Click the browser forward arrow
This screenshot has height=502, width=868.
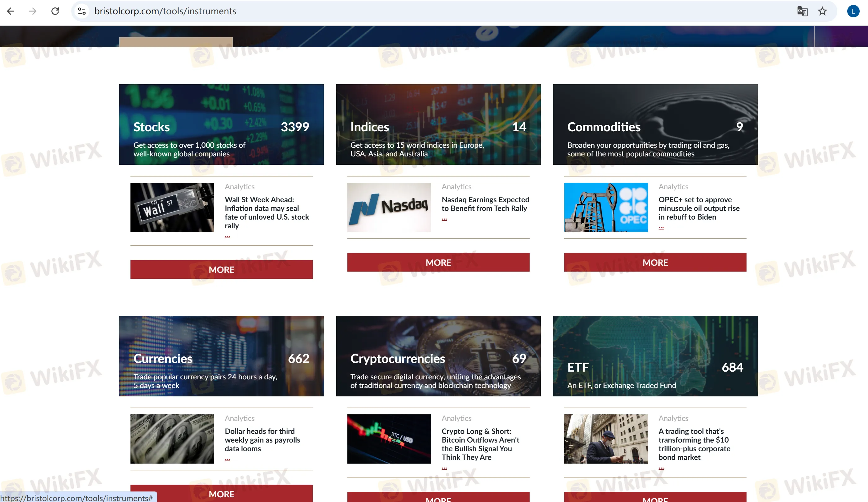pos(33,11)
